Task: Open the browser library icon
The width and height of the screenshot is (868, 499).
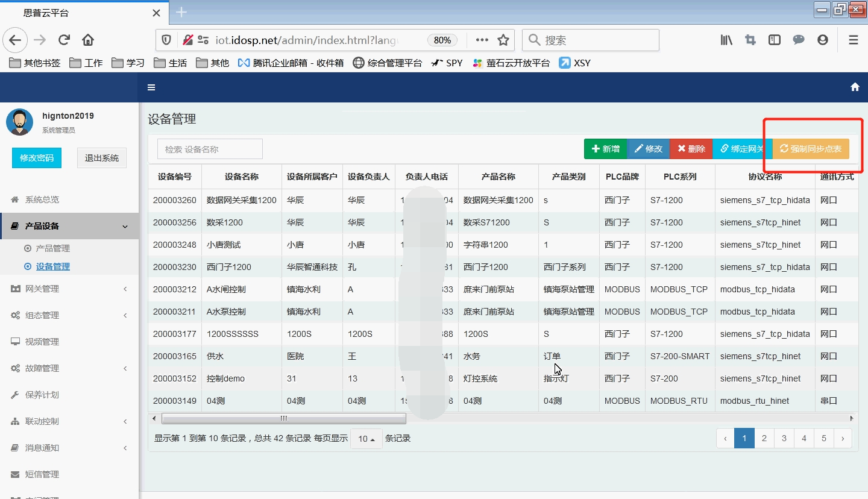Action: point(726,40)
